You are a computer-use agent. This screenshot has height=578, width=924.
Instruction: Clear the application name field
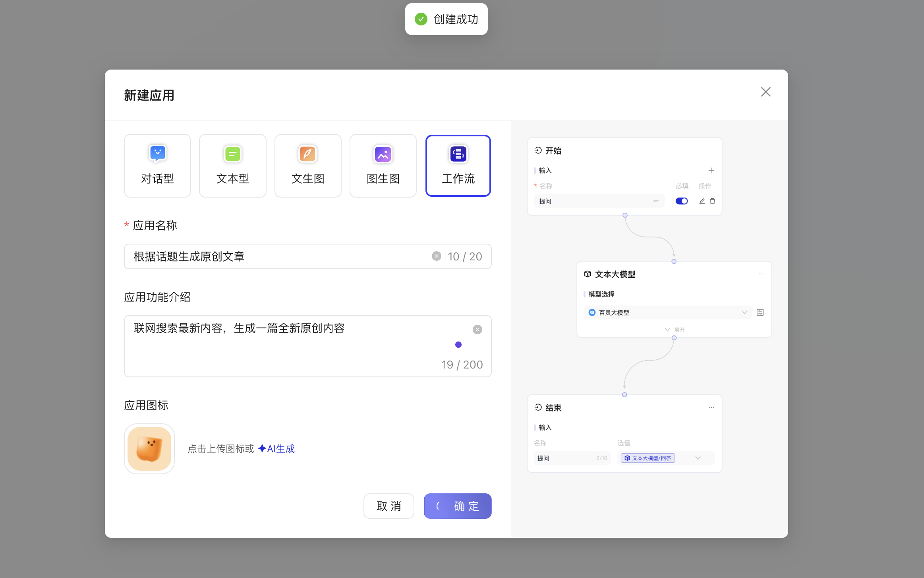tap(436, 256)
